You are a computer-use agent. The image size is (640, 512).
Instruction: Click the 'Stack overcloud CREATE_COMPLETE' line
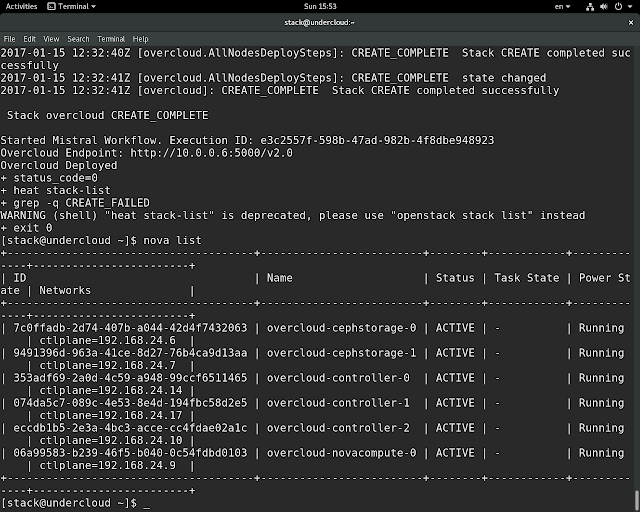(x=107, y=116)
